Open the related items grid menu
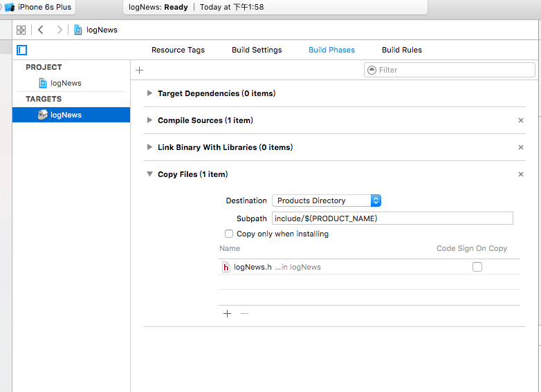Screen dimensions: 541x392 coord(21,30)
